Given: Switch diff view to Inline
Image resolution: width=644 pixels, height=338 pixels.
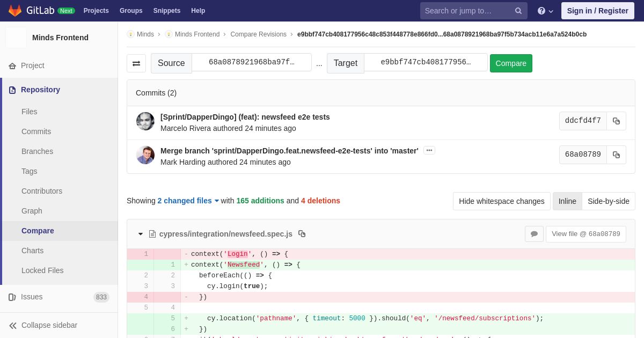Looking at the screenshot, I should (567, 201).
